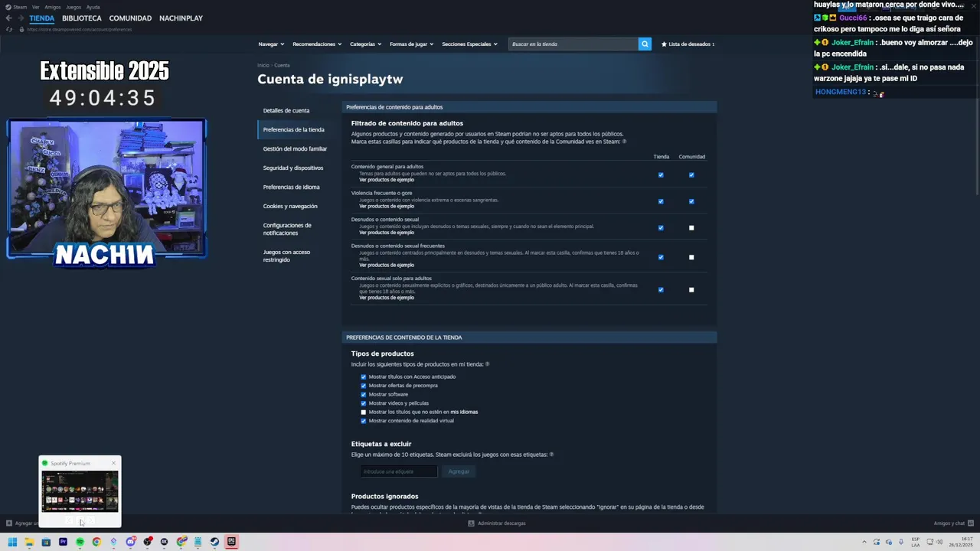Open the Amigos menu
980x551 pixels.
pos(53,7)
